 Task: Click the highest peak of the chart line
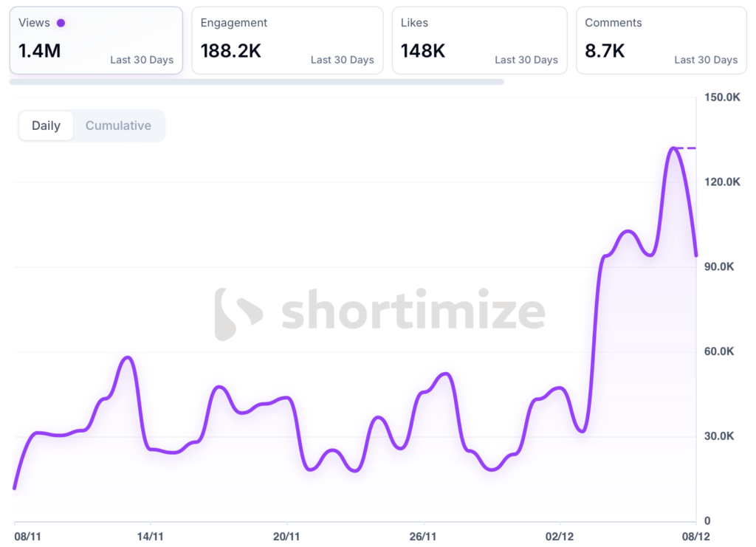tap(673, 148)
